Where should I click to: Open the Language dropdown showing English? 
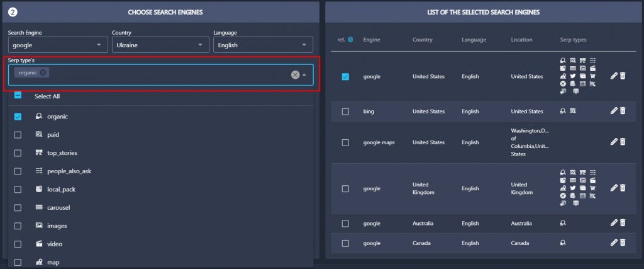pos(263,45)
